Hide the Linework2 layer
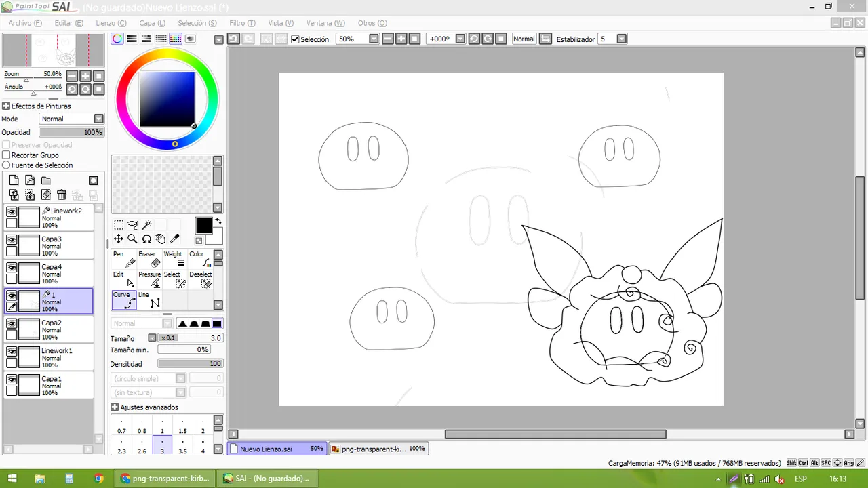868x488 pixels. tap(12, 212)
